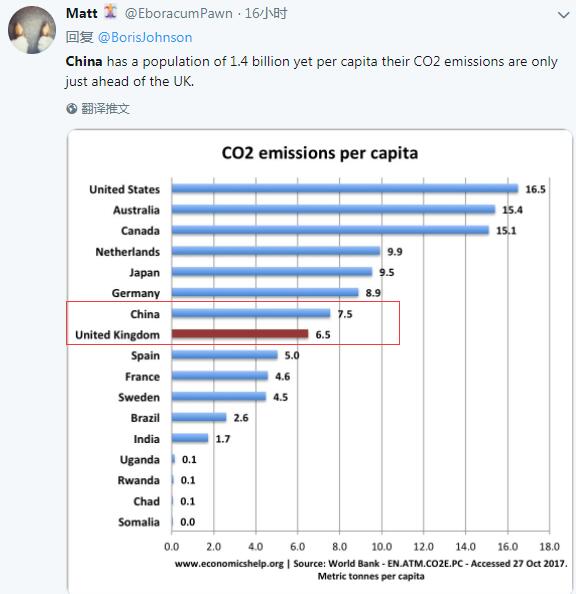This screenshot has width=576, height=594.
Task: Click the United States bar
Action: (345, 189)
